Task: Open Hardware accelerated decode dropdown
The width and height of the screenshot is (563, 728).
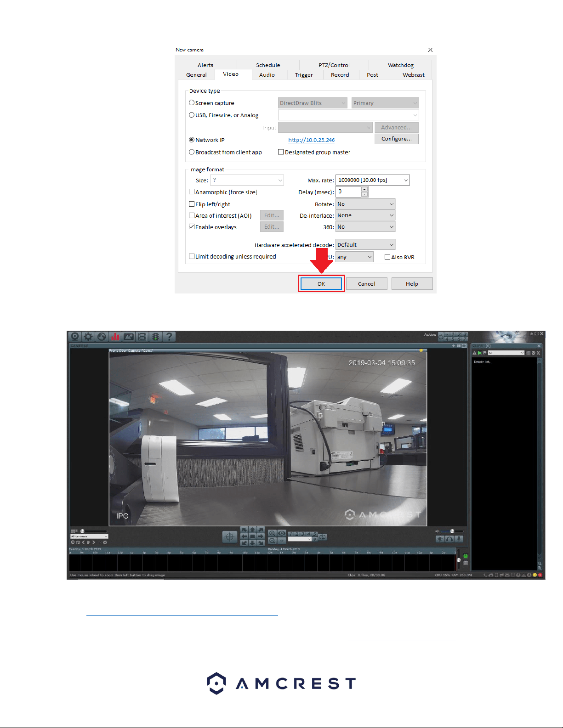Action: pos(365,245)
